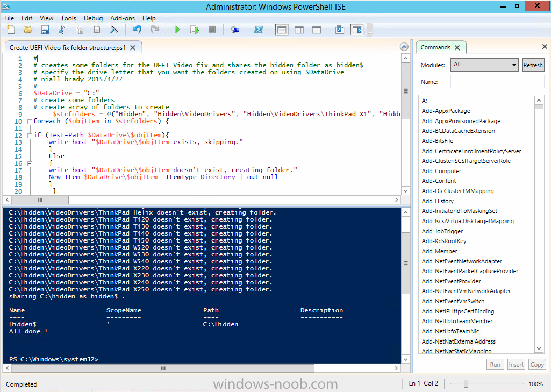Select Create UEFI Video fix script tab
551x392 pixels.
point(68,48)
